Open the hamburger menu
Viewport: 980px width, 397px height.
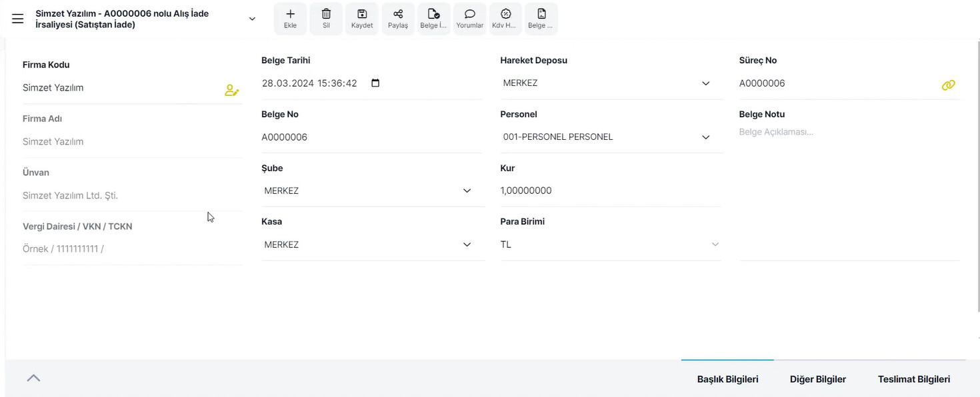click(x=18, y=19)
